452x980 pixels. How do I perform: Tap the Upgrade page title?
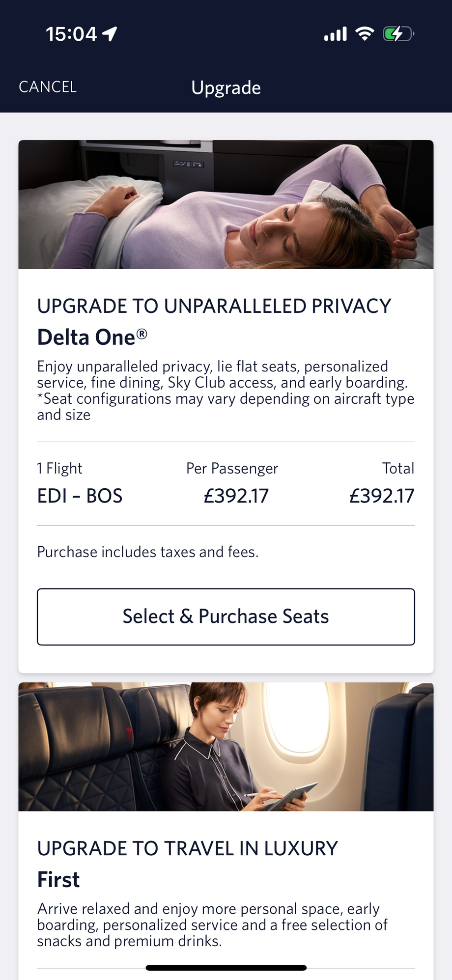[x=226, y=87]
